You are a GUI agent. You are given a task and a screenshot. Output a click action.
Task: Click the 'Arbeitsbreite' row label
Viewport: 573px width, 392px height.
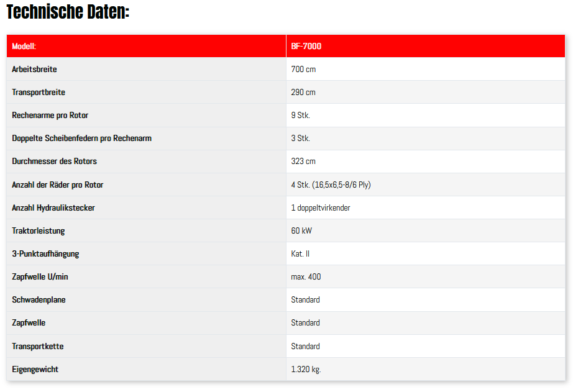pyautogui.click(x=34, y=69)
